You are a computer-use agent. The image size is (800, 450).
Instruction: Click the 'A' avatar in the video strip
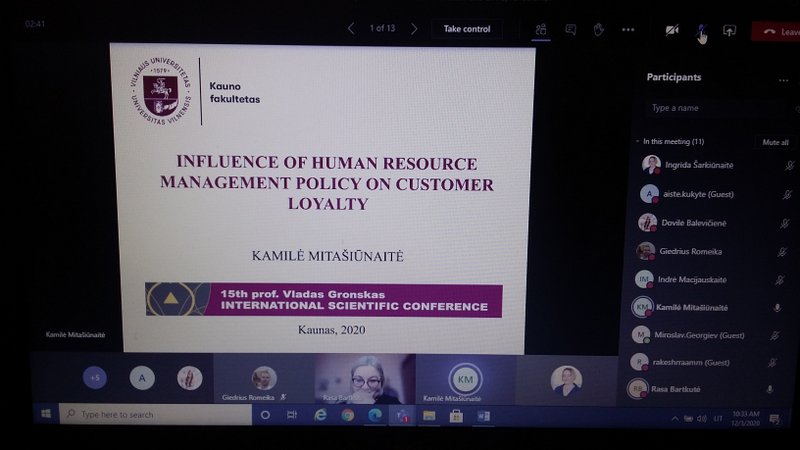pyautogui.click(x=142, y=378)
